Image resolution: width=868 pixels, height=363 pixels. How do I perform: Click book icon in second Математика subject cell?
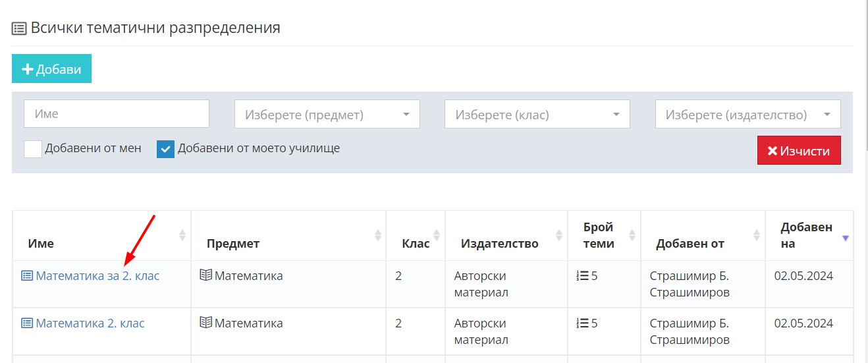pyautogui.click(x=206, y=323)
